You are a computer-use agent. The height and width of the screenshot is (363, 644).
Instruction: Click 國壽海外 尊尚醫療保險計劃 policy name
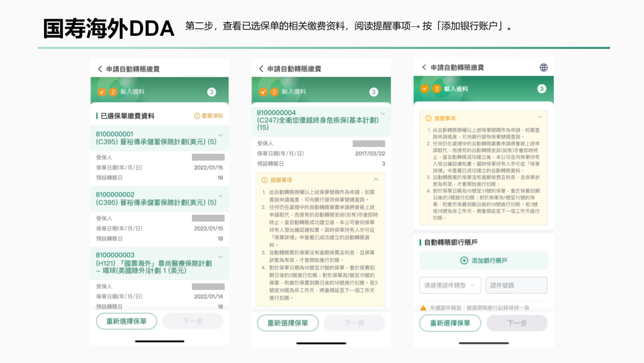[154, 267]
